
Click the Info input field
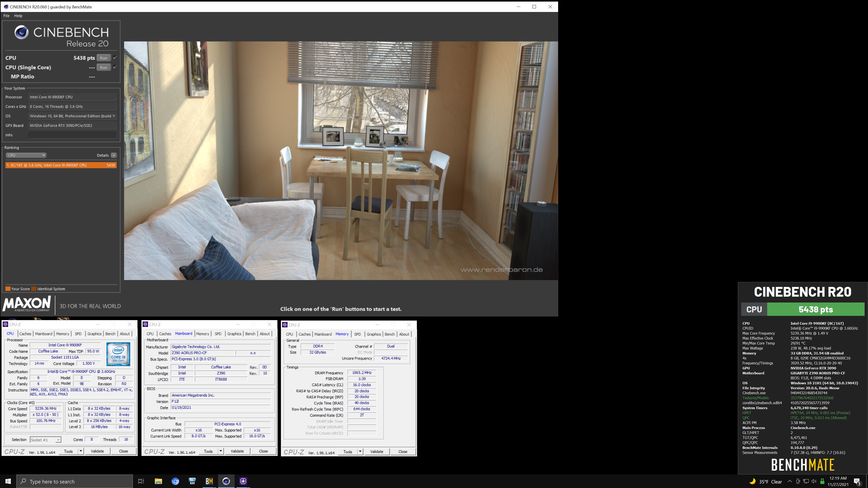pos(72,135)
